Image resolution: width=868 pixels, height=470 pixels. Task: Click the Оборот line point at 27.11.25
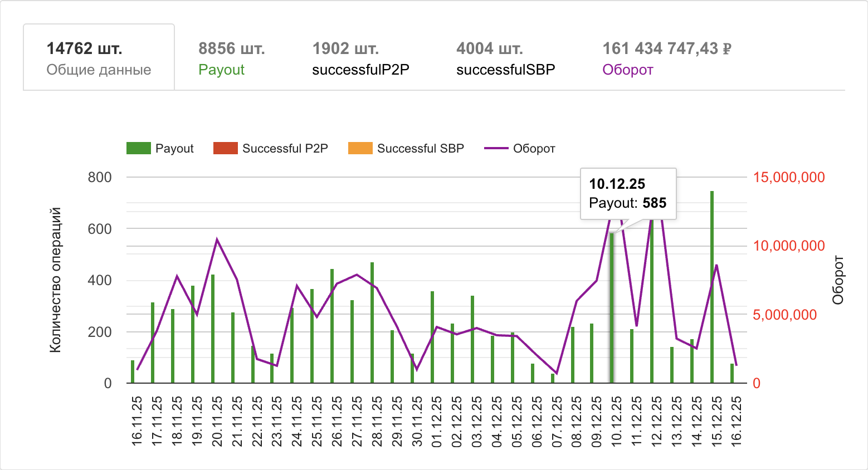pos(357,275)
